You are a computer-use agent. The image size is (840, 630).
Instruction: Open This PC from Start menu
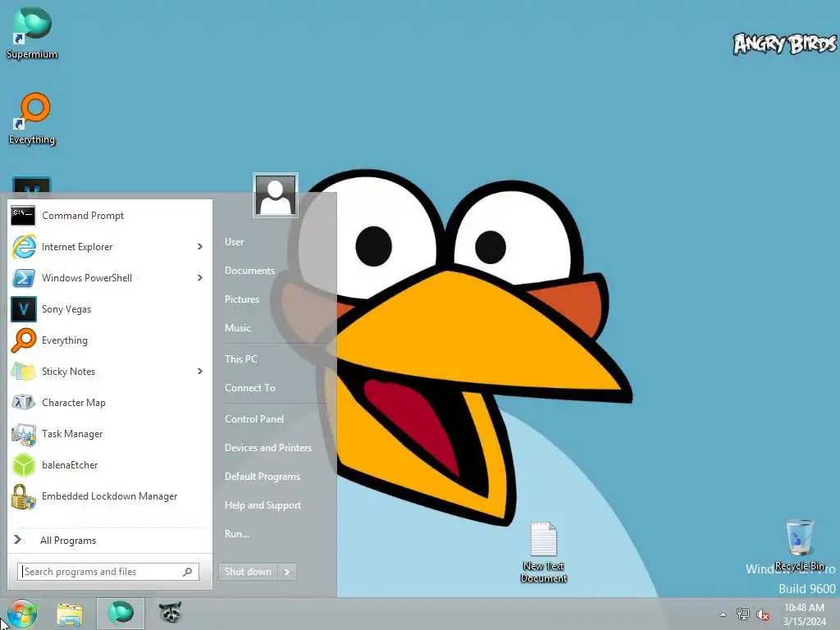click(x=241, y=359)
